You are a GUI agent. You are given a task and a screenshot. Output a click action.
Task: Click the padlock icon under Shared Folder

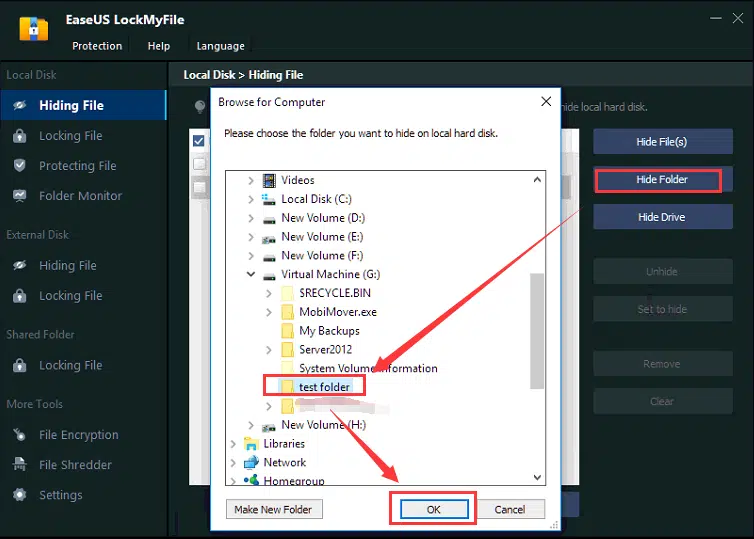click(20, 365)
